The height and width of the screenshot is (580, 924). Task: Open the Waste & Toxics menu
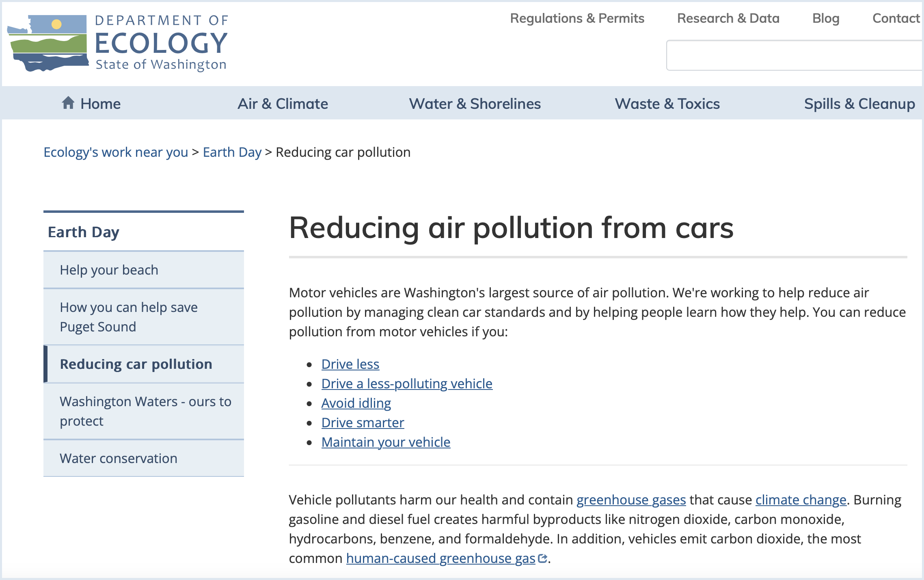(x=667, y=104)
